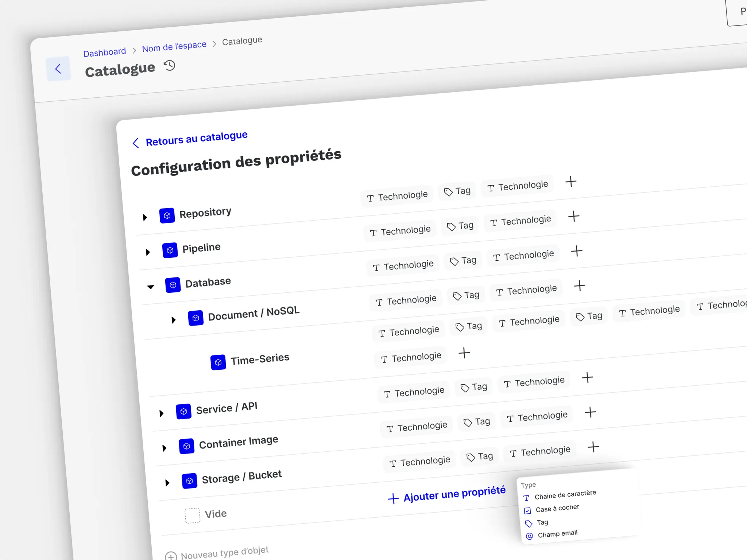This screenshot has width=747, height=560.
Task: Open the Dashboard breadcrumb link
Action: 105,52
